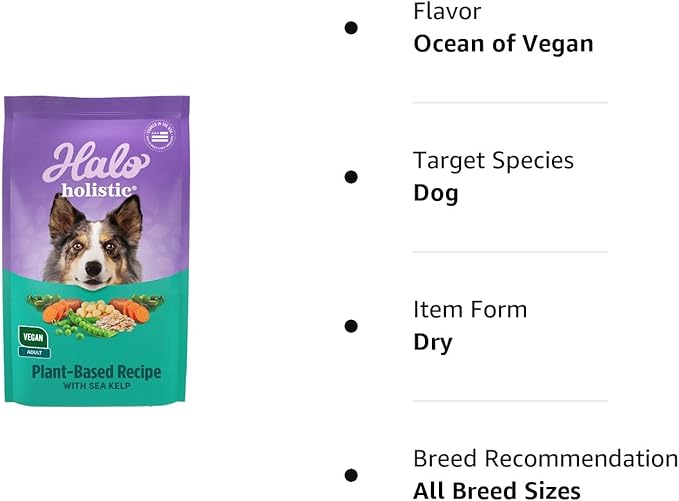Select the Ocean of Vegan value

click(x=503, y=44)
